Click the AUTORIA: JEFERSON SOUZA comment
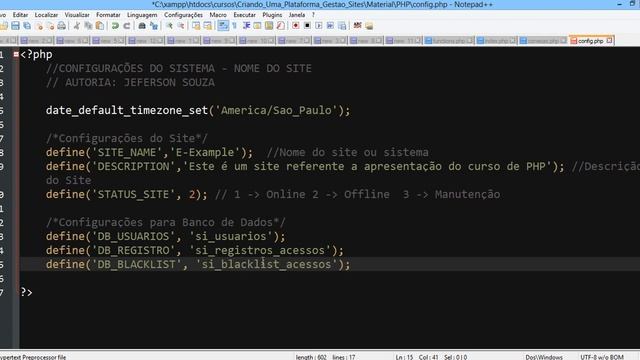This screenshot has height=360, width=640. tap(130, 82)
